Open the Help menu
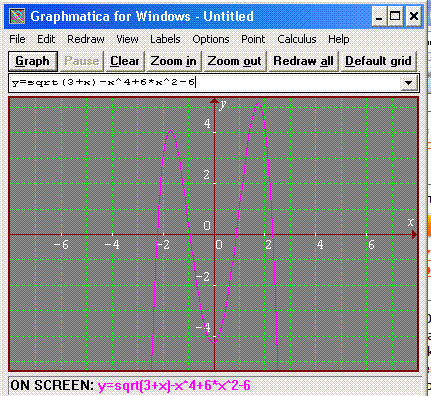The height and width of the screenshot is (396, 431). point(339,39)
